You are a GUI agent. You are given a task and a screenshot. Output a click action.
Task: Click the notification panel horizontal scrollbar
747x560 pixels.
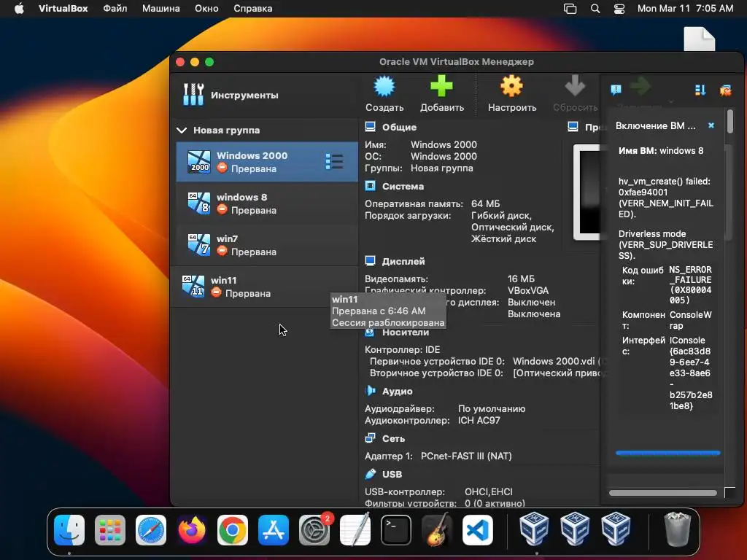[662, 493]
